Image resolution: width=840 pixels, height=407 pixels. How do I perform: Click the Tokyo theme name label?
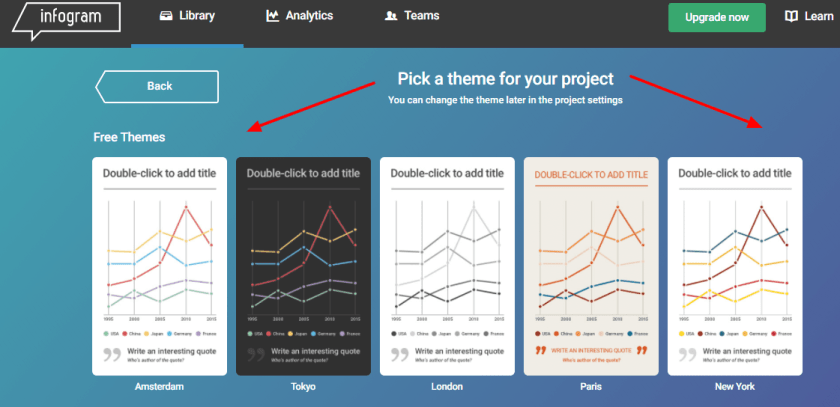point(303,386)
